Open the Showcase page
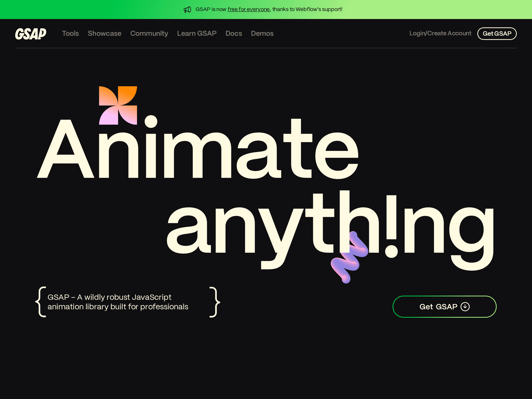This screenshot has width=532, height=399. 105,33
